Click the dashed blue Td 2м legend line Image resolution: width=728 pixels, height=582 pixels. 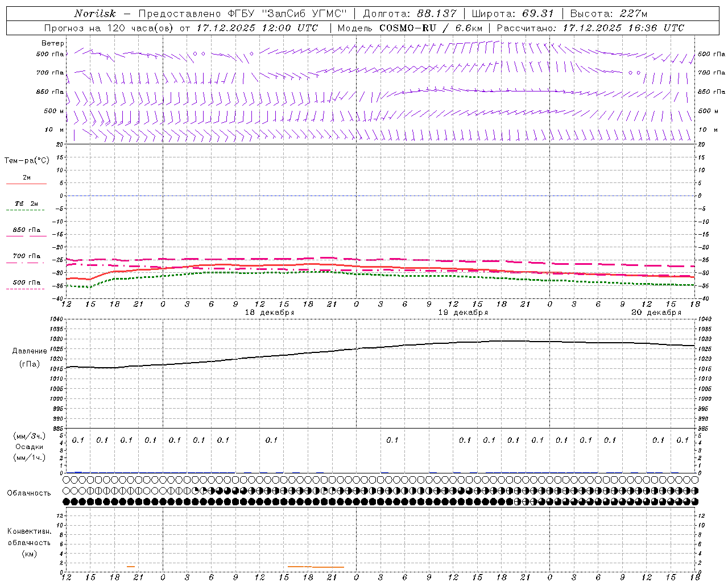[25, 210]
